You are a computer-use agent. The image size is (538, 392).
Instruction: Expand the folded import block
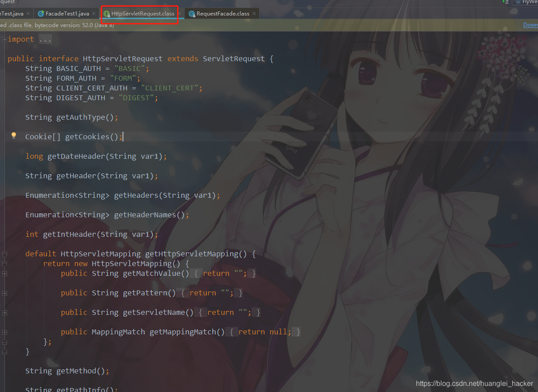pos(4,39)
